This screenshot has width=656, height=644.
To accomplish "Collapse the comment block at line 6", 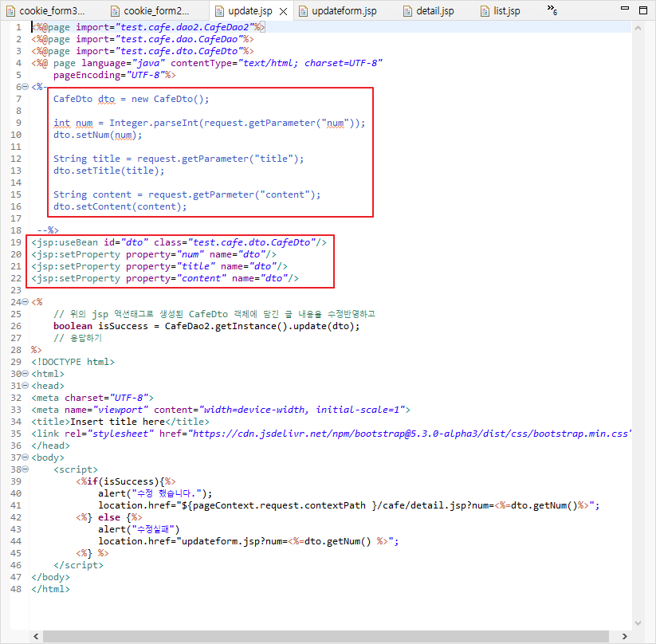I will point(25,87).
